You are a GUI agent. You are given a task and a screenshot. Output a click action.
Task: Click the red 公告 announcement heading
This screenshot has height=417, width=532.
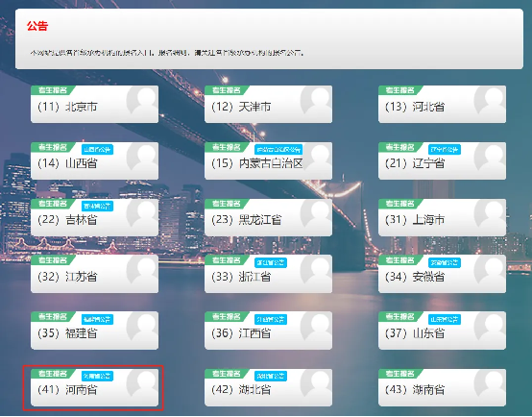(x=37, y=26)
